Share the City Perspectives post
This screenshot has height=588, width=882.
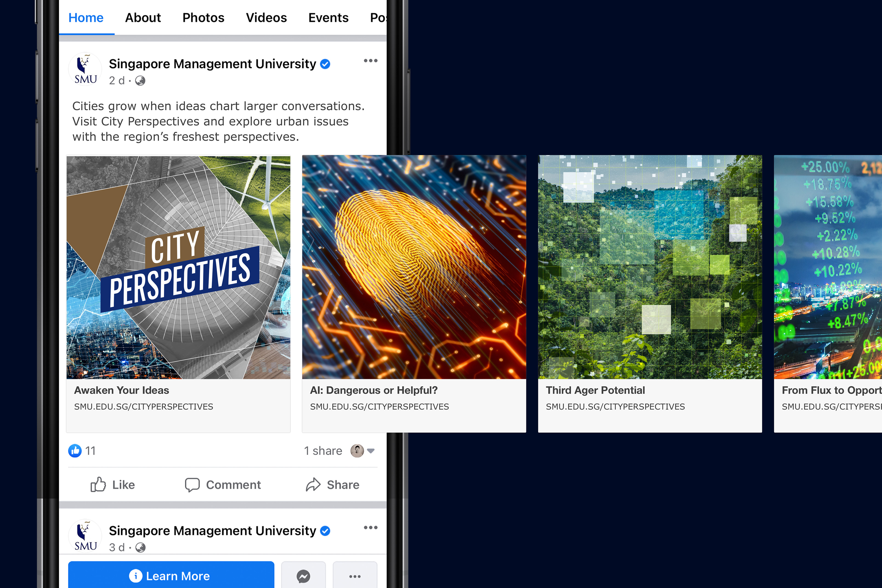click(333, 484)
